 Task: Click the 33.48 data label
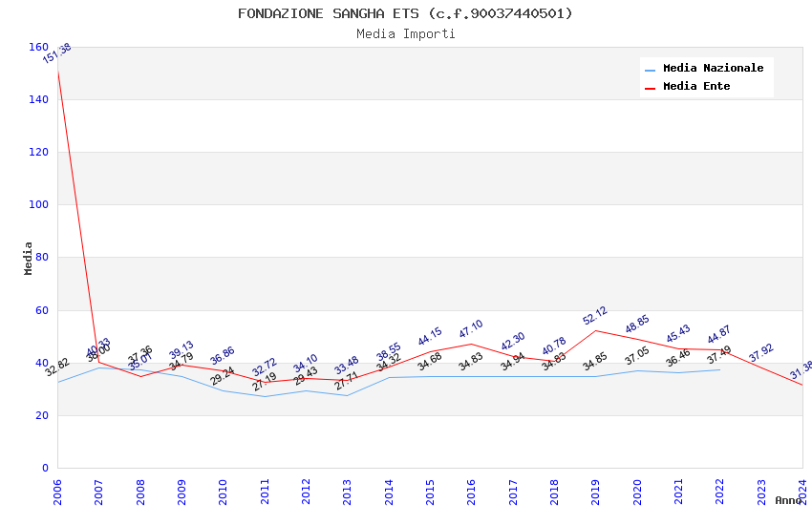point(346,366)
